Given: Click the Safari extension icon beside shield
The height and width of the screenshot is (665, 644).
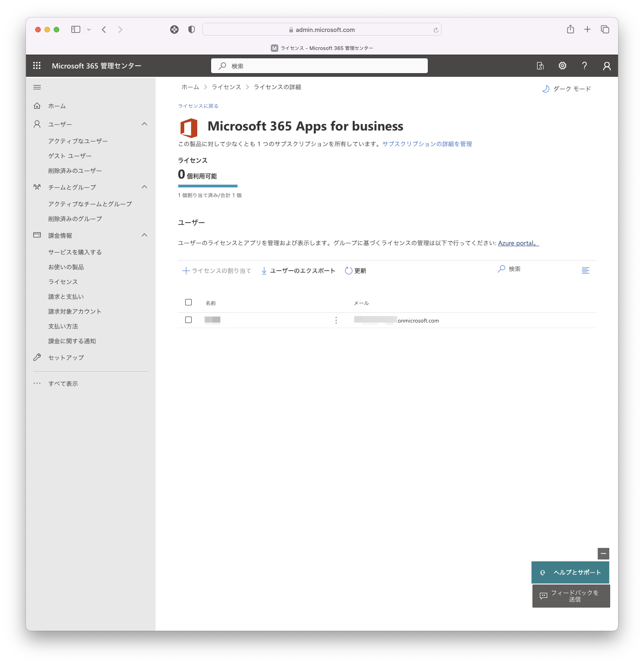Looking at the screenshot, I should point(175,30).
